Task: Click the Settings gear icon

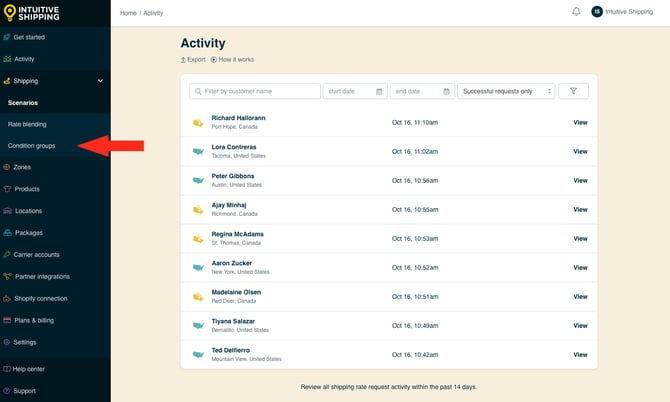Action: click(6, 342)
